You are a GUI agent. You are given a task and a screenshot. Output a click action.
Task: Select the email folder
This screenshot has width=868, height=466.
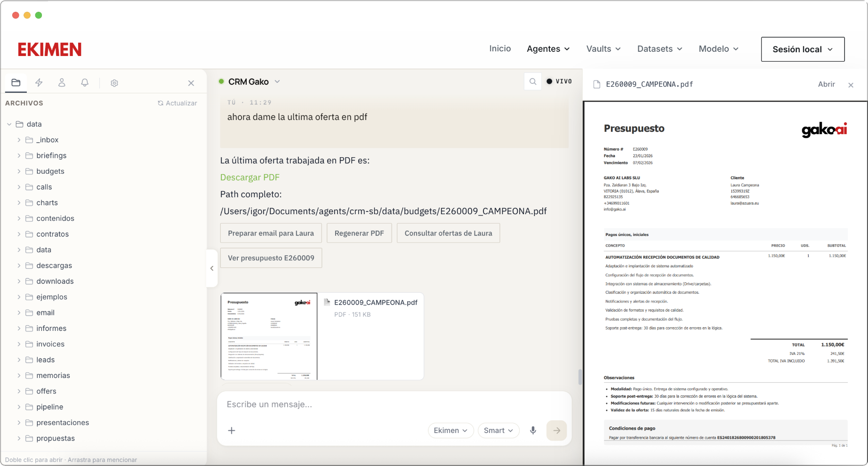(46, 313)
